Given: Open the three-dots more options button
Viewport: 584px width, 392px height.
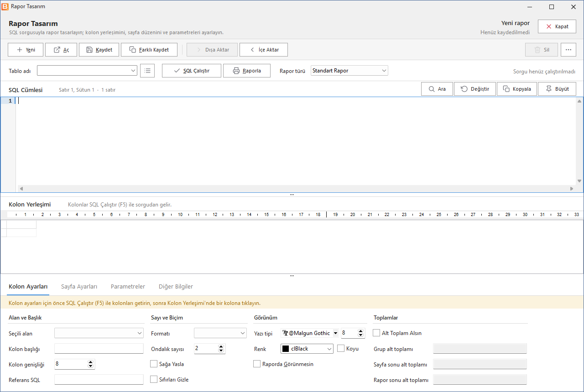Looking at the screenshot, I should click(x=568, y=50).
